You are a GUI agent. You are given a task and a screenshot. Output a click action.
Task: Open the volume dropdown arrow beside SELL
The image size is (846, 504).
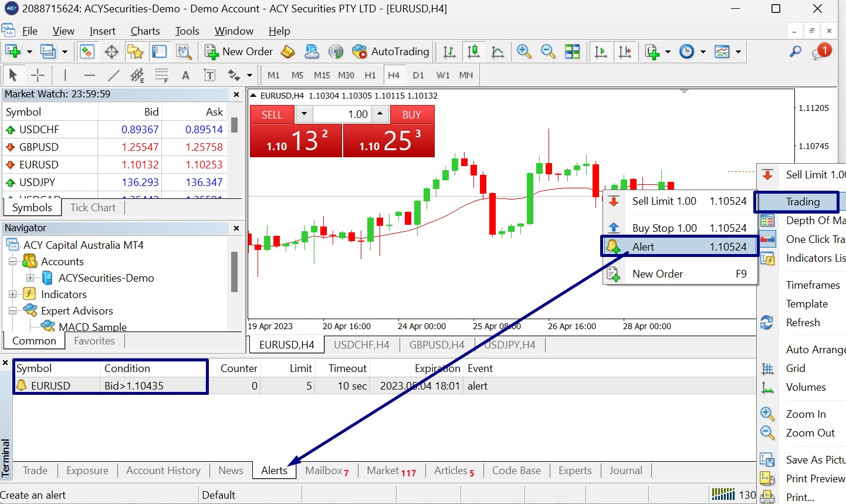pos(304,114)
